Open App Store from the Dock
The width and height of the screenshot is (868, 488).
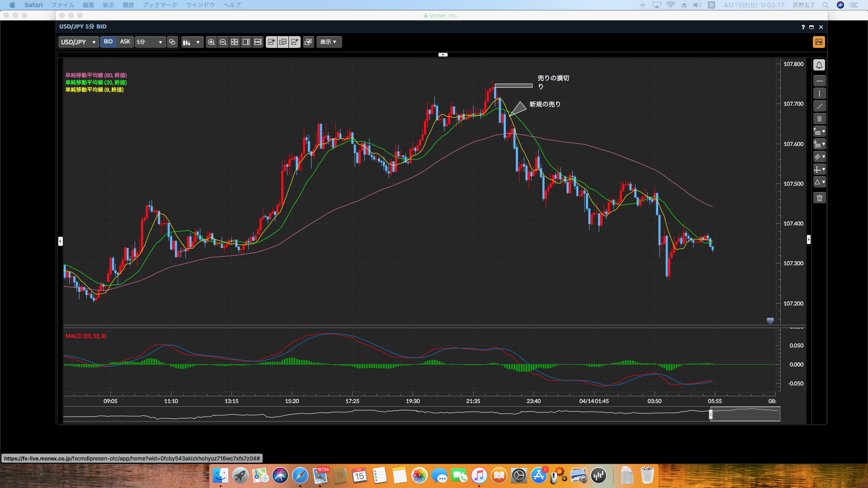(x=539, y=475)
